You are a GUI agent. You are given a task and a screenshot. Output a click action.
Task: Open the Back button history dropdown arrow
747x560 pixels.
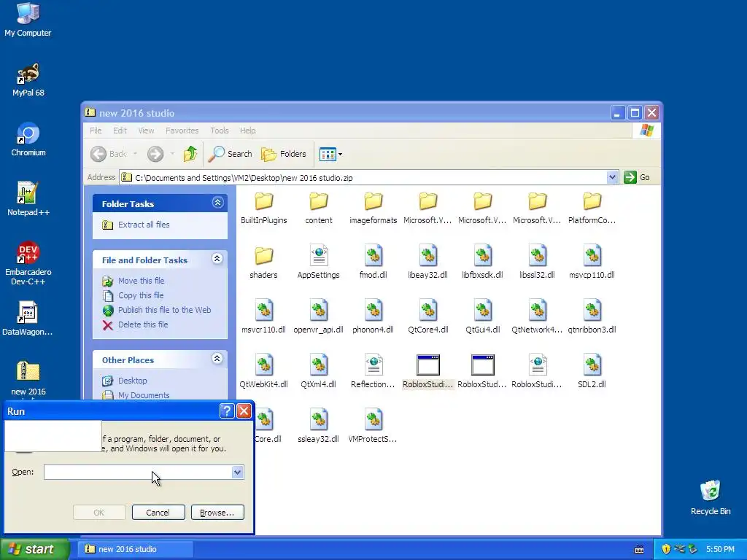coord(135,154)
